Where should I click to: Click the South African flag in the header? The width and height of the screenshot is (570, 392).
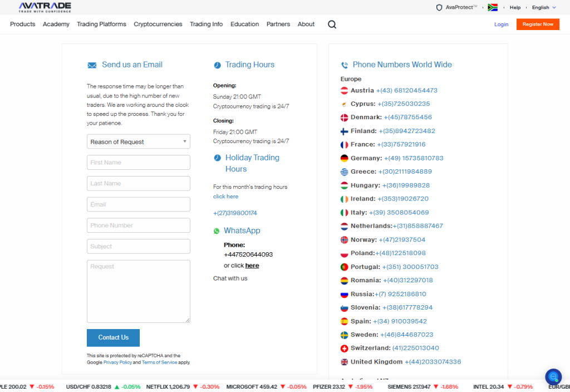click(x=492, y=7)
